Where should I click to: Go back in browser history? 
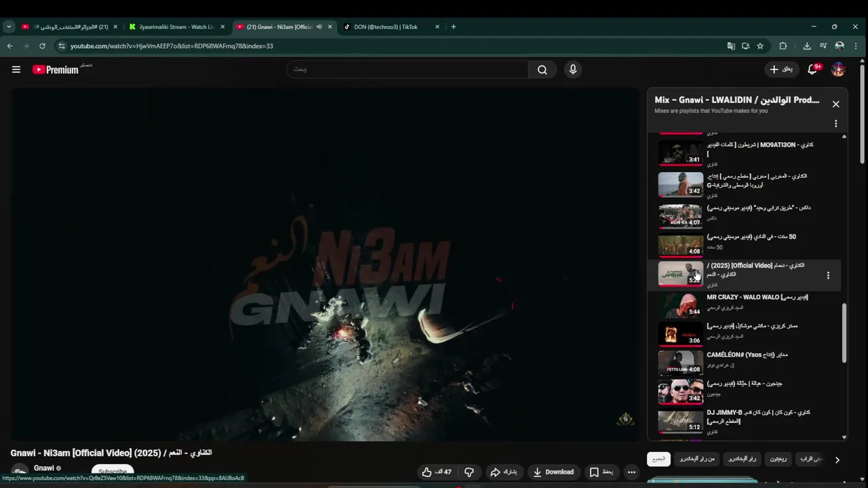(9, 46)
